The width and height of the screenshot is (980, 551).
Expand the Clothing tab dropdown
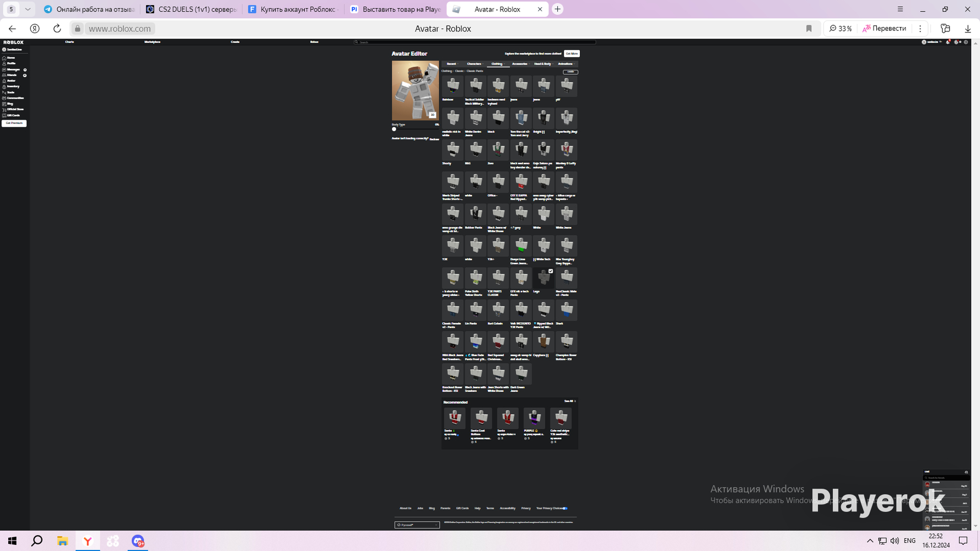[497, 64]
